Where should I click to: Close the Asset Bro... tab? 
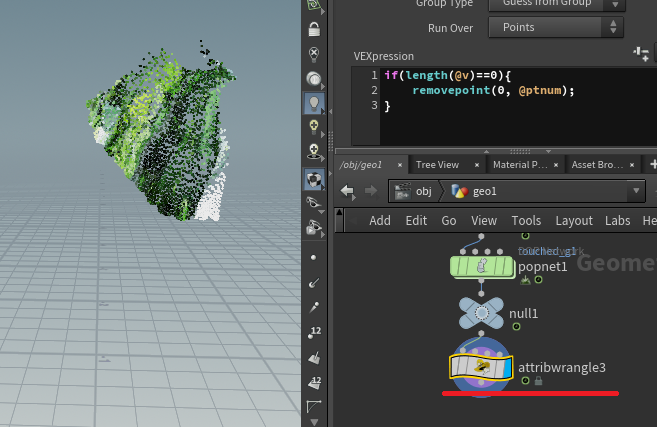[632, 165]
